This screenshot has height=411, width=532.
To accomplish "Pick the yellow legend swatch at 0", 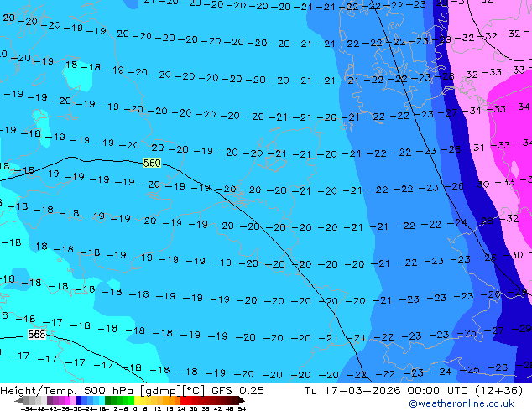I will pyautogui.click(x=138, y=400).
